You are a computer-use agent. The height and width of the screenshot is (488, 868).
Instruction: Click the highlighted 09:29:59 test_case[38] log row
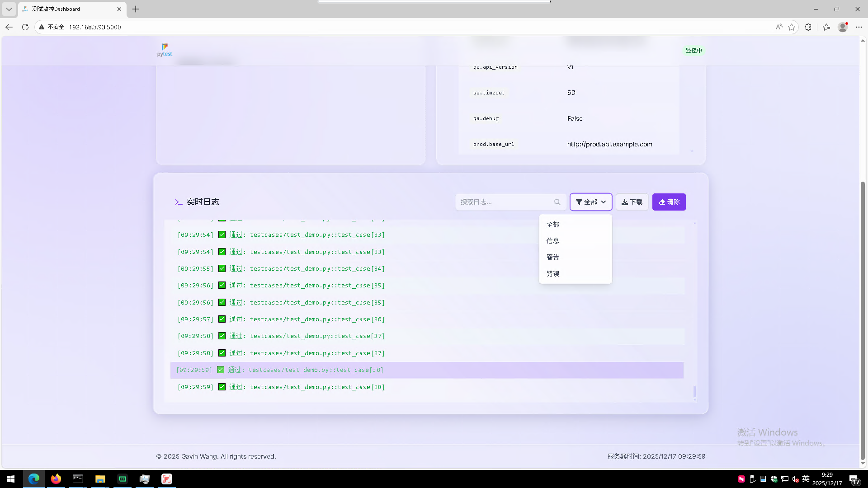pos(427,370)
